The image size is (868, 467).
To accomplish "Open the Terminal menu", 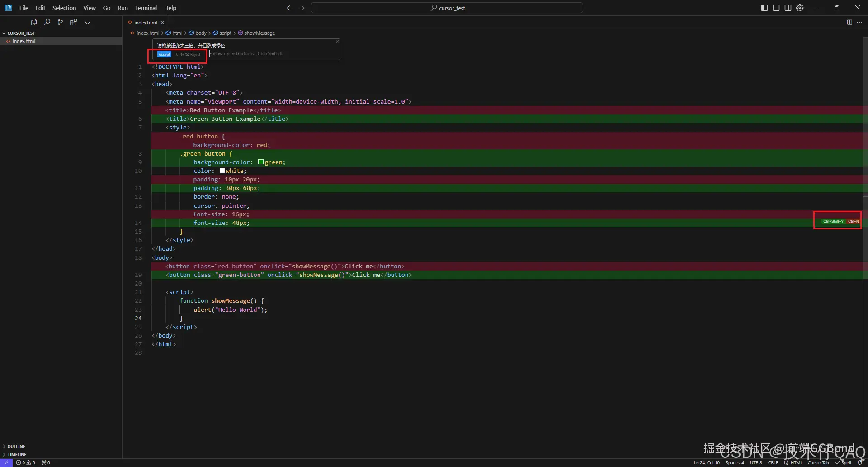I will tap(146, 8).
